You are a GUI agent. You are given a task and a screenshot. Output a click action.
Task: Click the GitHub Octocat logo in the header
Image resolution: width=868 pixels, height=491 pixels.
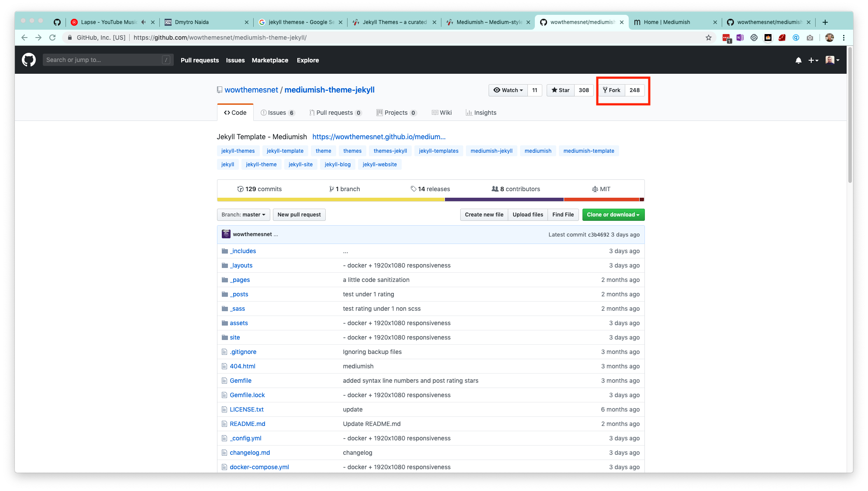pyautogui.click(x=29, y=60)
